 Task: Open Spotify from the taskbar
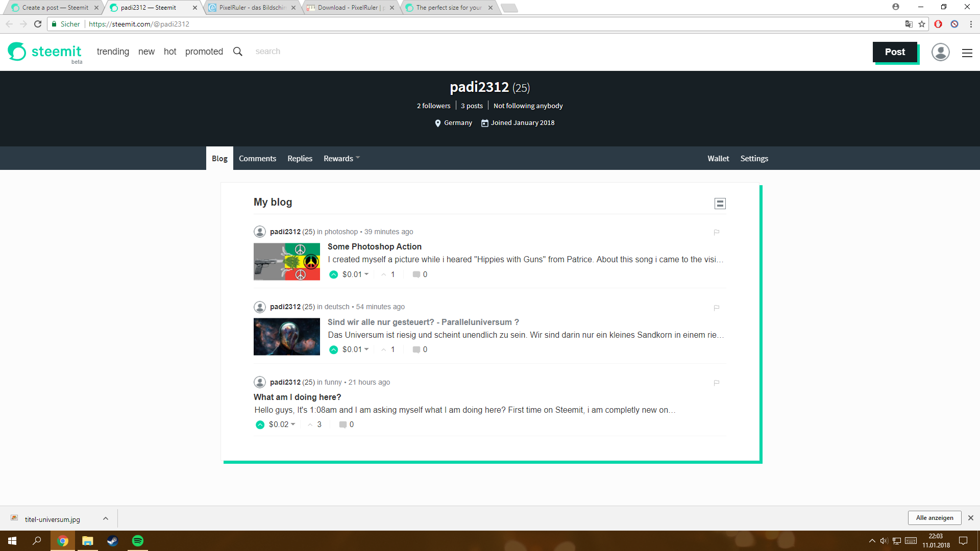click(x=137, y=541)
